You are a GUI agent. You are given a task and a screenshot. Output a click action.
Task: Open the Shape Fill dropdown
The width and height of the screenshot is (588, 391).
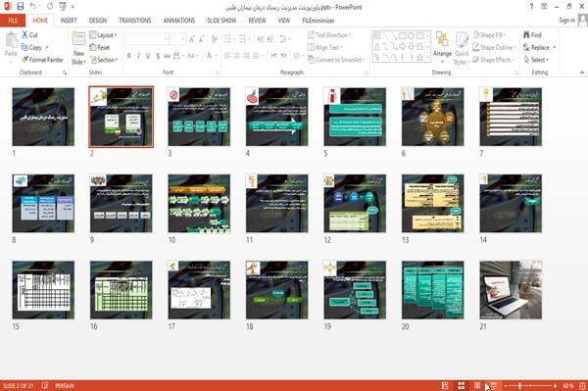[x=489, y=35]
